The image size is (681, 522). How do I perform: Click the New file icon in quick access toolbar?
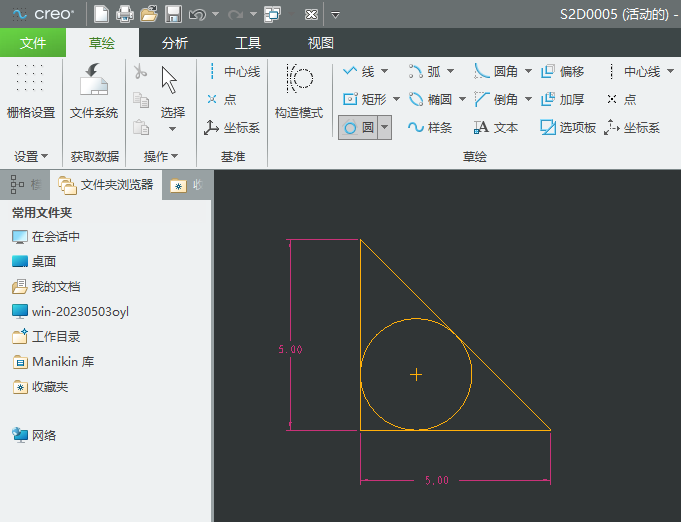[x=102, y=14]
